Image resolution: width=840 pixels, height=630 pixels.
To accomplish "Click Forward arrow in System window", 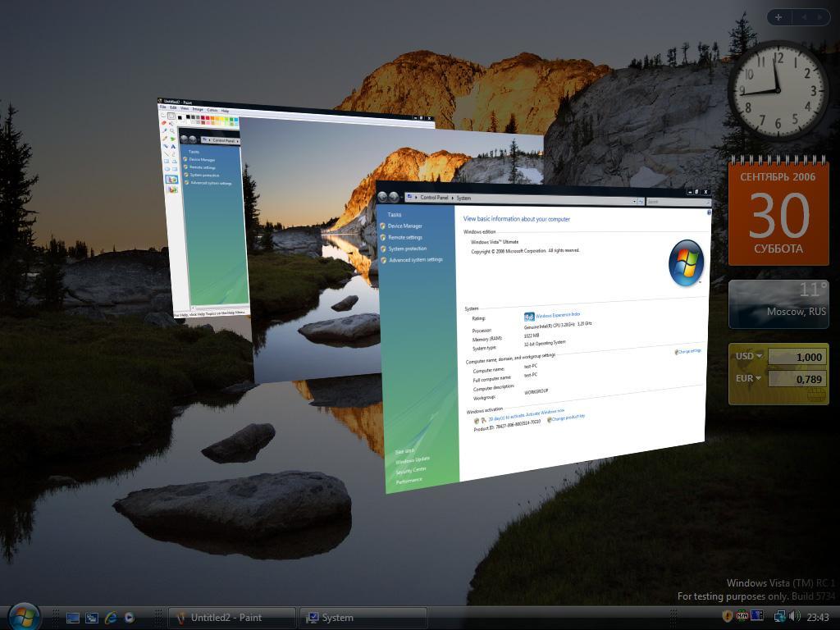I will pyautogui.click(x=394, y=197).
